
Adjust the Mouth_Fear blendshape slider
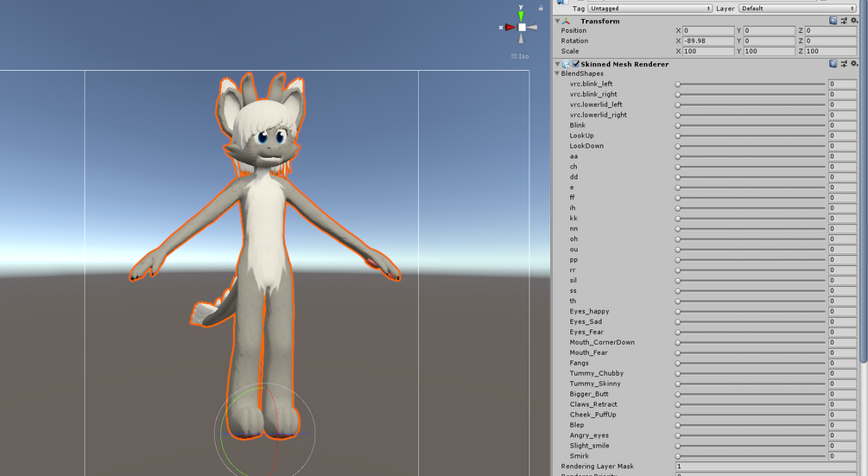click(x=750, y=352)
